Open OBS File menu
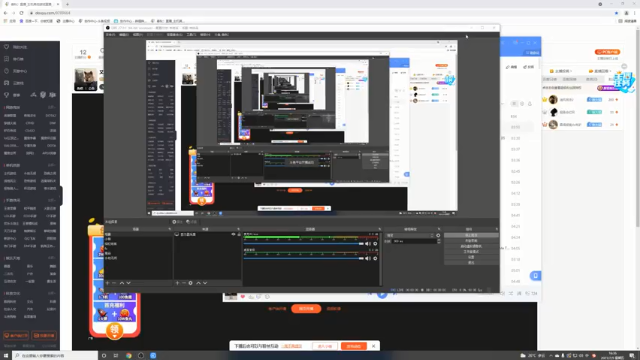Image resolution: width=640 pixels, height=360 pixels. pyautogui.click(x=111, y=35)
